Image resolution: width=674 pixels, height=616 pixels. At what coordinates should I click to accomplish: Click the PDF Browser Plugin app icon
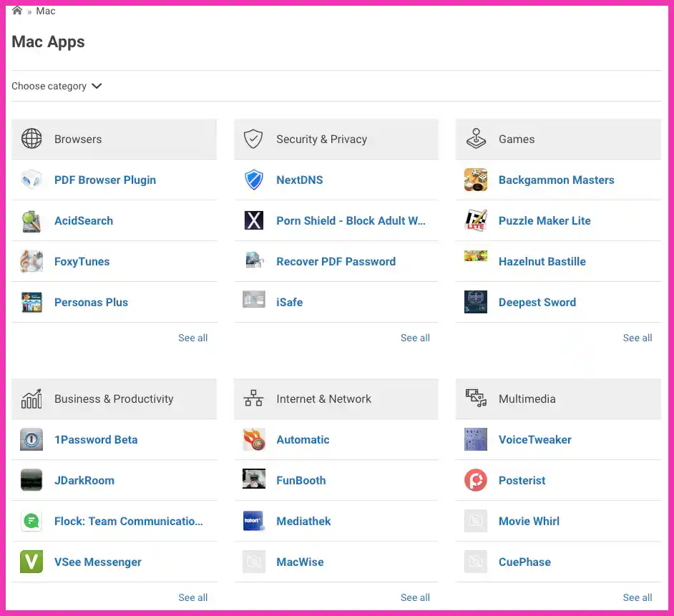(x=31, y=180)
